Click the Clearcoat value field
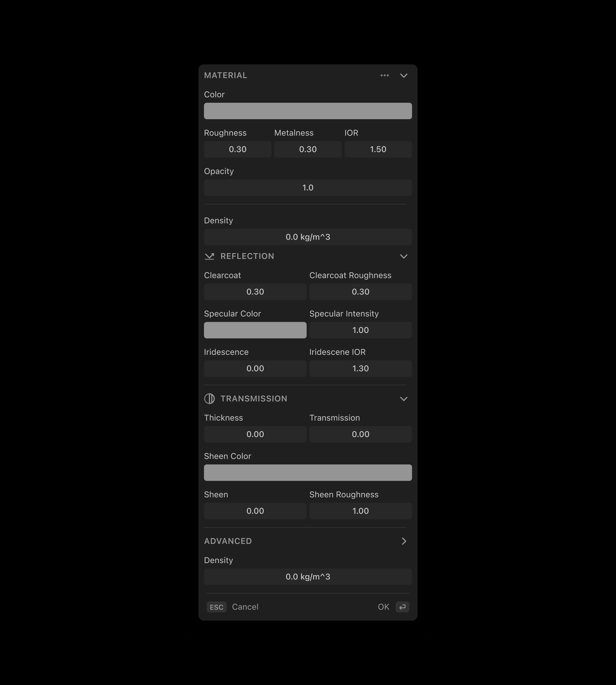Viewport: 616px width, 685px height. [255, 292]
